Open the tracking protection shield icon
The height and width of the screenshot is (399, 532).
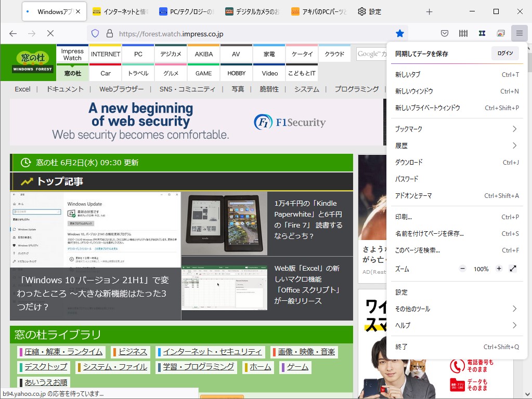pyautogui.click(x=95, y=33)
